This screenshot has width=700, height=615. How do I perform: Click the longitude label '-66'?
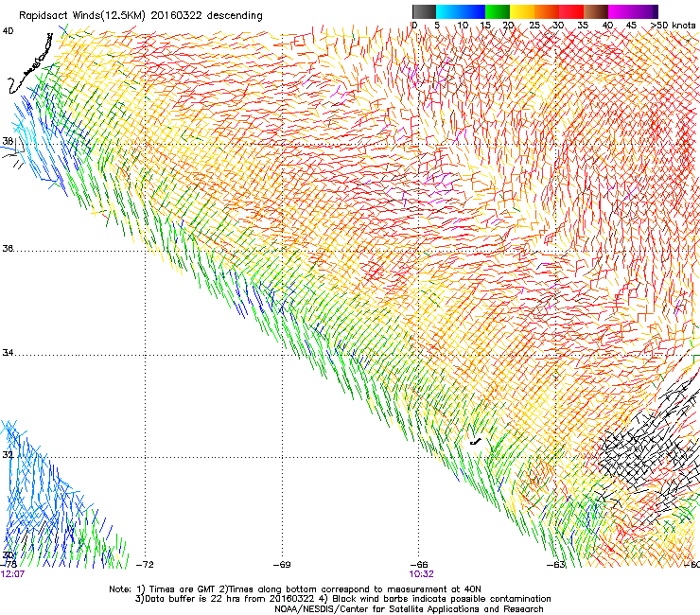tap(419, 565)
